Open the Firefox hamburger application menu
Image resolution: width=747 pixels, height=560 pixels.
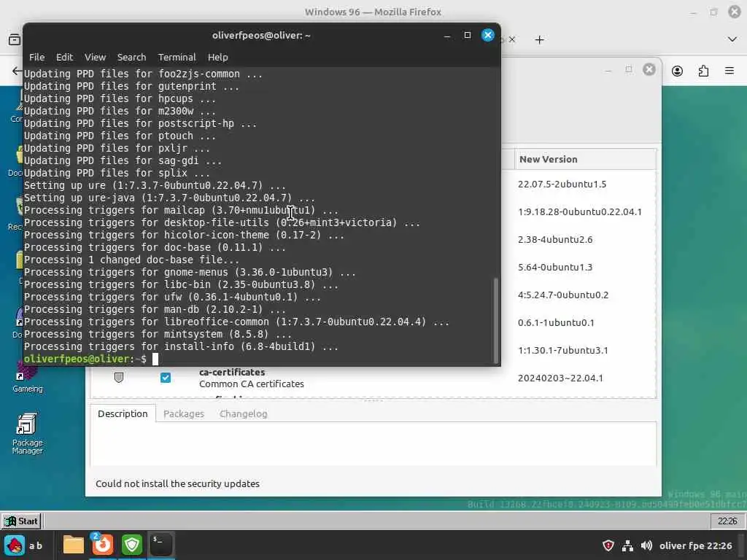(x=729, y=71)
